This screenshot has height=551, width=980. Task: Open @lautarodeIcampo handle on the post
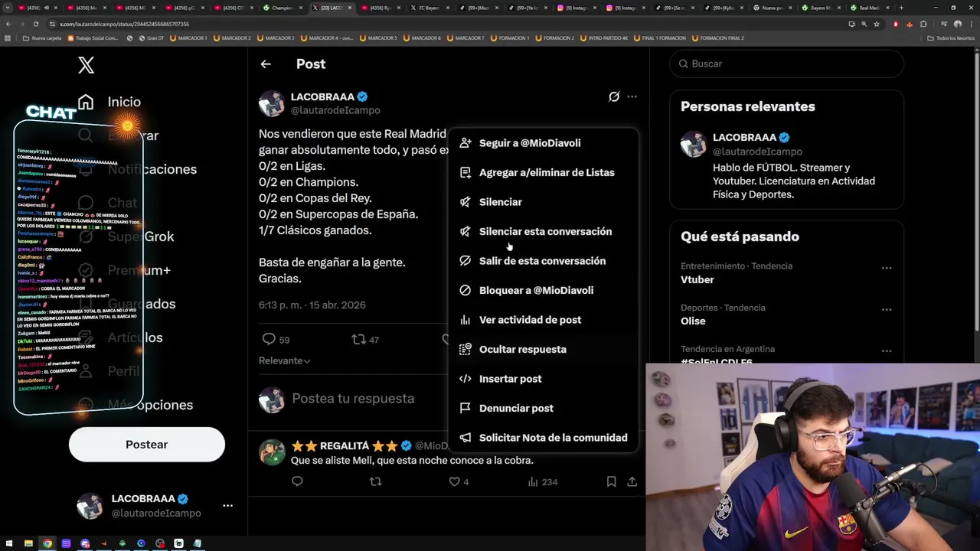point(335,110)
